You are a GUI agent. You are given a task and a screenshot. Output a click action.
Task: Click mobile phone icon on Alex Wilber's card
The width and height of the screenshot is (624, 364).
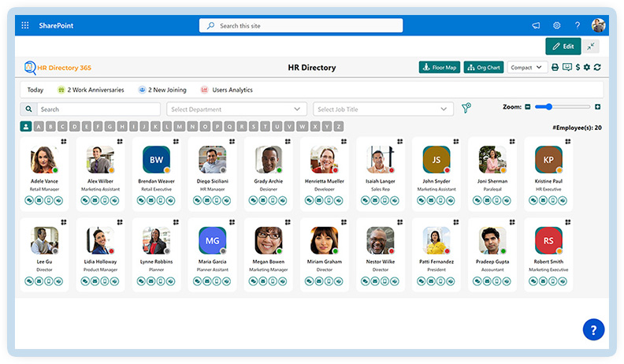click(x=105, y=200)
